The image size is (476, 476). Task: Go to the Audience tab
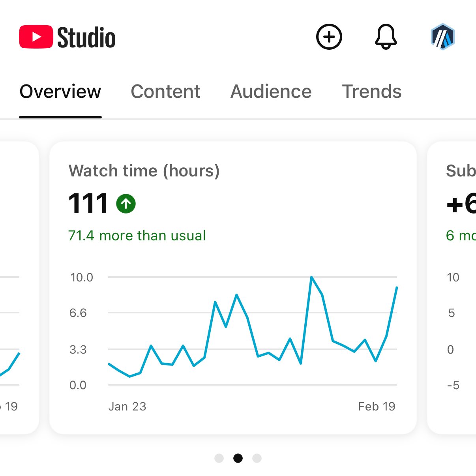pos(271,92)
